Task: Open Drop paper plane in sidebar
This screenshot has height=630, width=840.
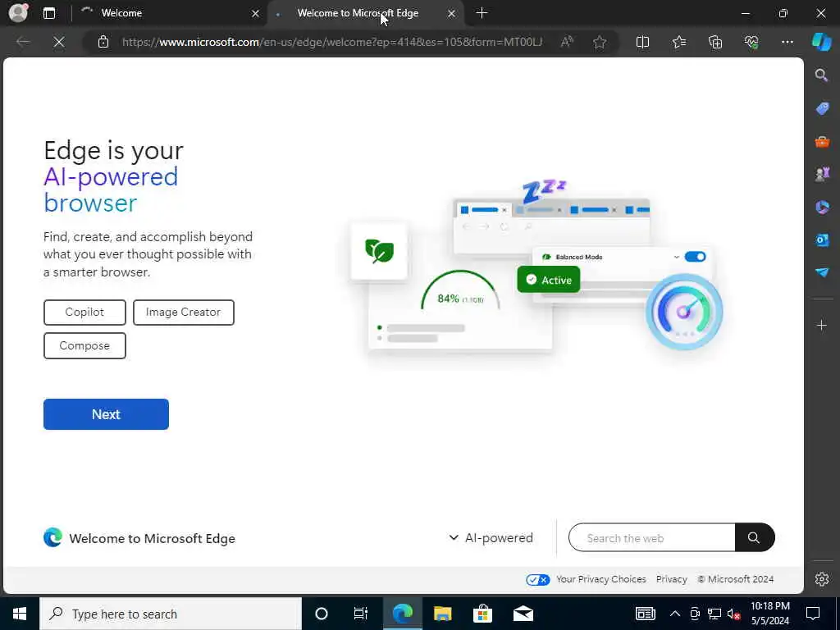Action: (x=822, y=272)
